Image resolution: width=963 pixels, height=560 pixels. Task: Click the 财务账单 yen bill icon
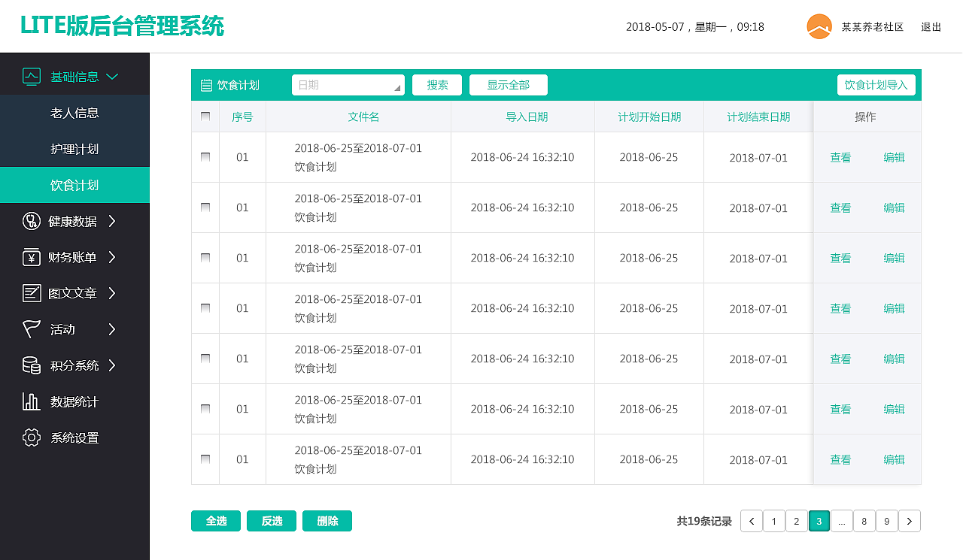32,257
